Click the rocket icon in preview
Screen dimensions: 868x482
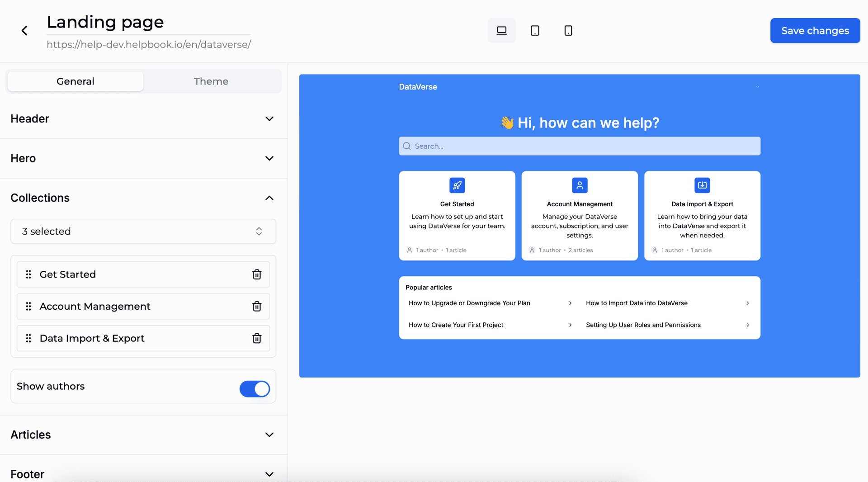click(x=457, y=185)
